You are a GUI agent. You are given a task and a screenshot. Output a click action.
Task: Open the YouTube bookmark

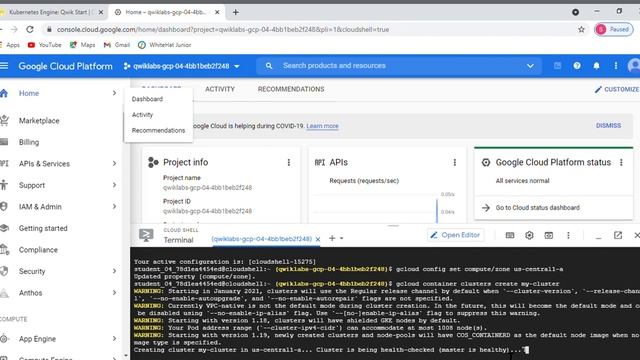pos(44,45)
